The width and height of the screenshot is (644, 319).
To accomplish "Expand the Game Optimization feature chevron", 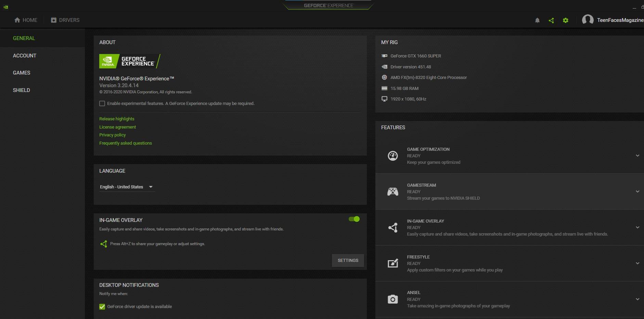I will (x=637, y=156).
